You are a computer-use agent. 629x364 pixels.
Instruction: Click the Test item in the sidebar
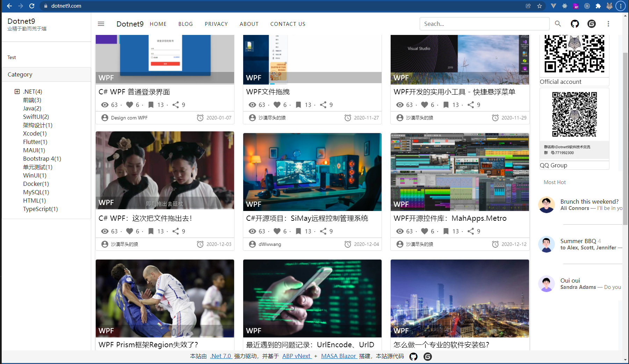12,57
